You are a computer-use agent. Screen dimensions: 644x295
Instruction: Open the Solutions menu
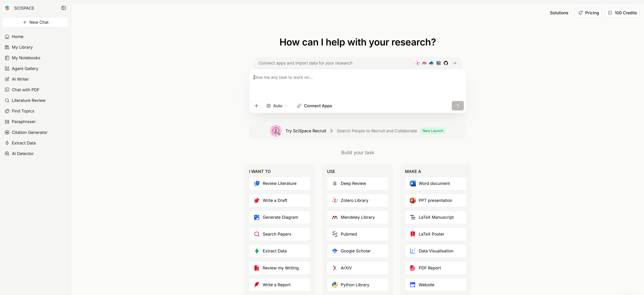point(559,13)
